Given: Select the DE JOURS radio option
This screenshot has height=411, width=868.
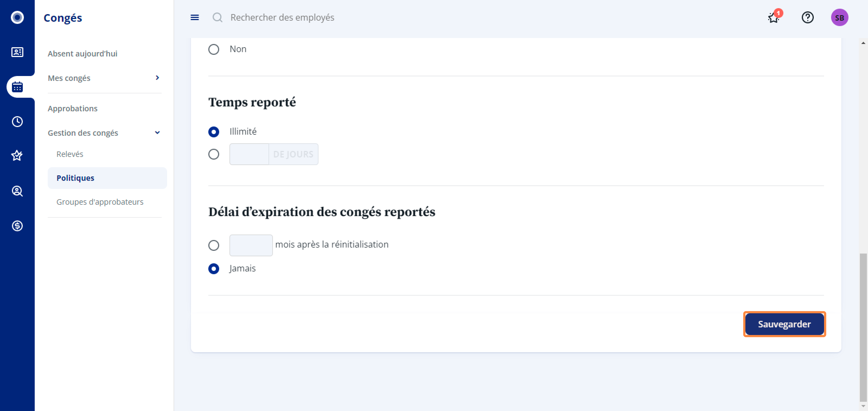Looking at the screenshot, I should click(x=214, y=154).
